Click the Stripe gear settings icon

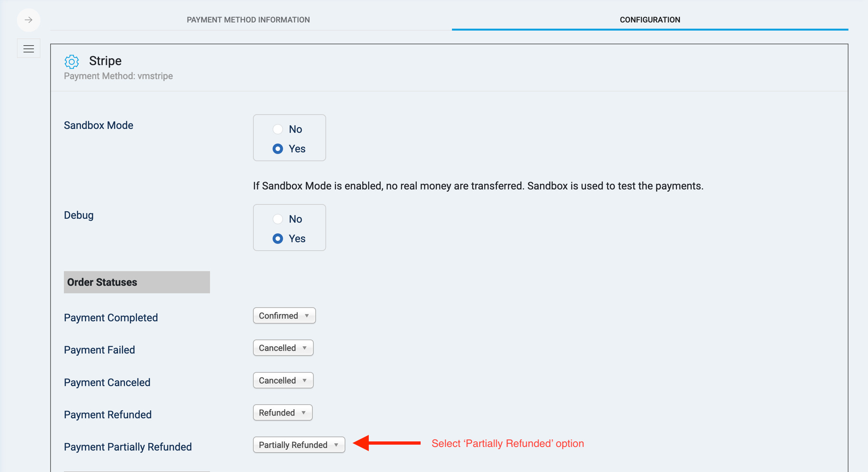click(72, 61)
